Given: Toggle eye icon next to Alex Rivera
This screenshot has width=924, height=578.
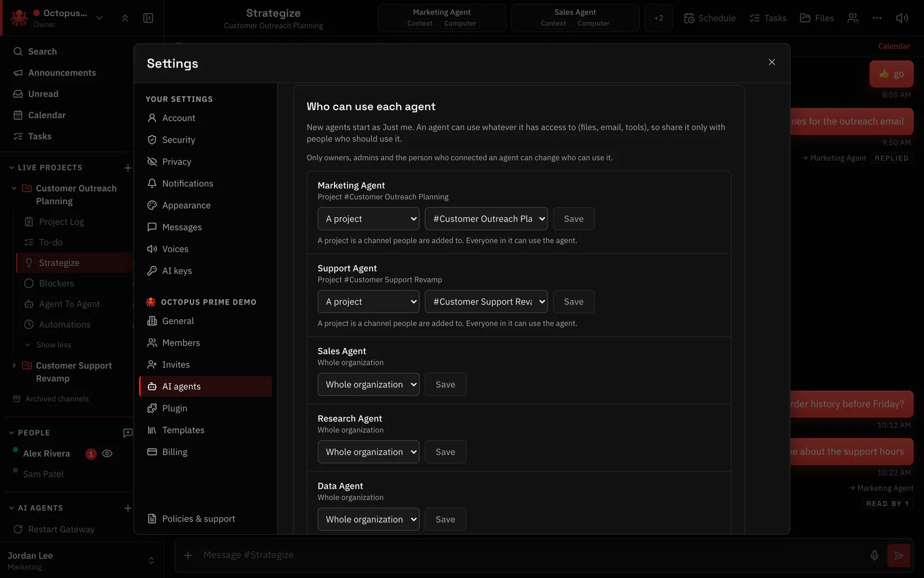Looking at the screenshot, I should tap(107, 454).
